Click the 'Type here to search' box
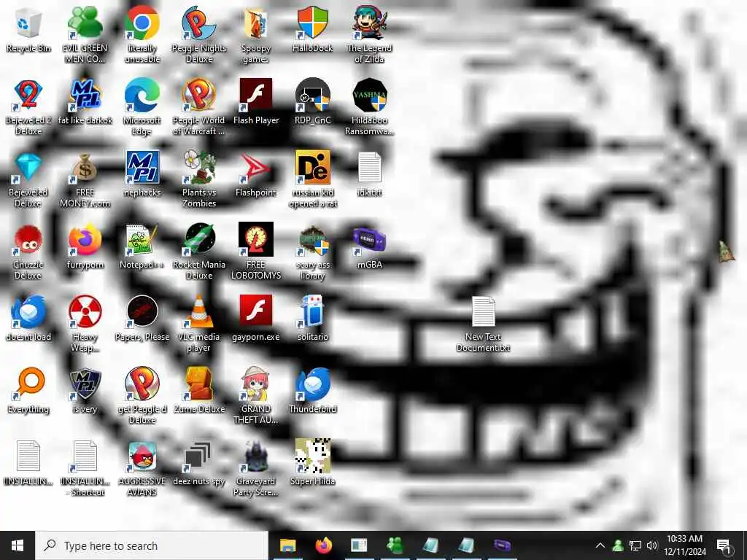Viewport: 747px width, 560px height. [x=152, y=545]
